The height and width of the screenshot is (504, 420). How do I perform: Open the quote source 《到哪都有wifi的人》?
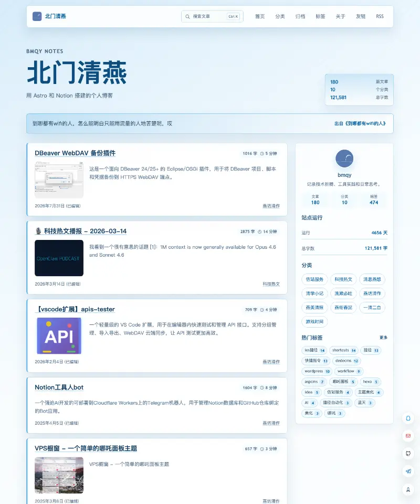(360, 123)
